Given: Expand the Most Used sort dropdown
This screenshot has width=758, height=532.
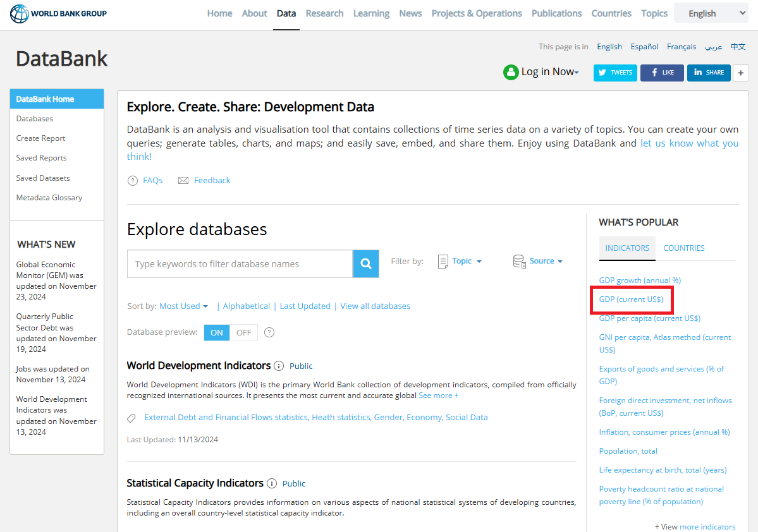Looking at the screenshot, I should pos(183,306).
